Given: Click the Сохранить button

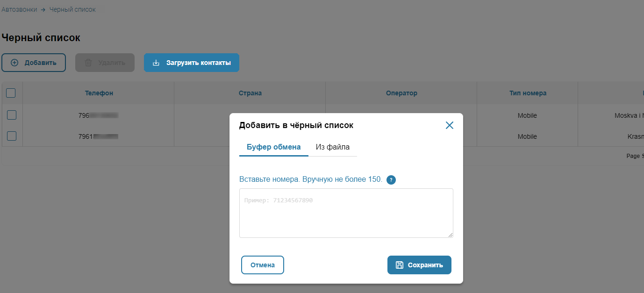Looking at the screenshot, I should pyautogui.click(x=419, y=265).
